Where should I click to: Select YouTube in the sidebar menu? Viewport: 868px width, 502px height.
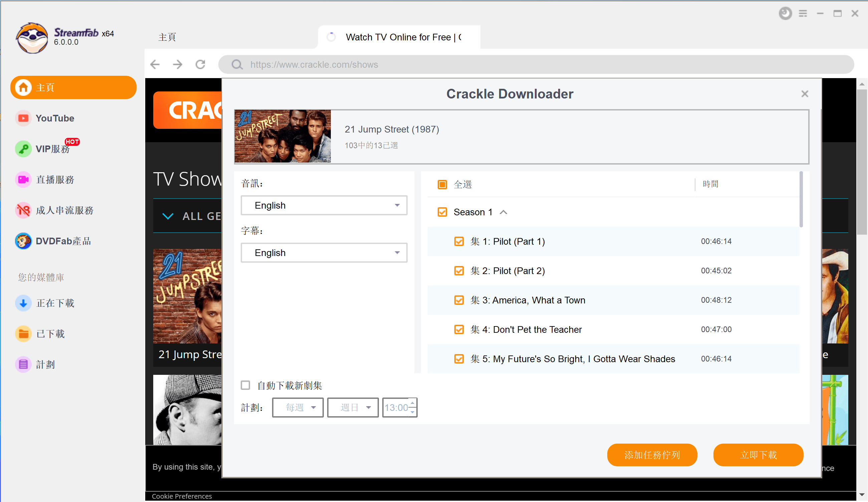pos(55,118)
